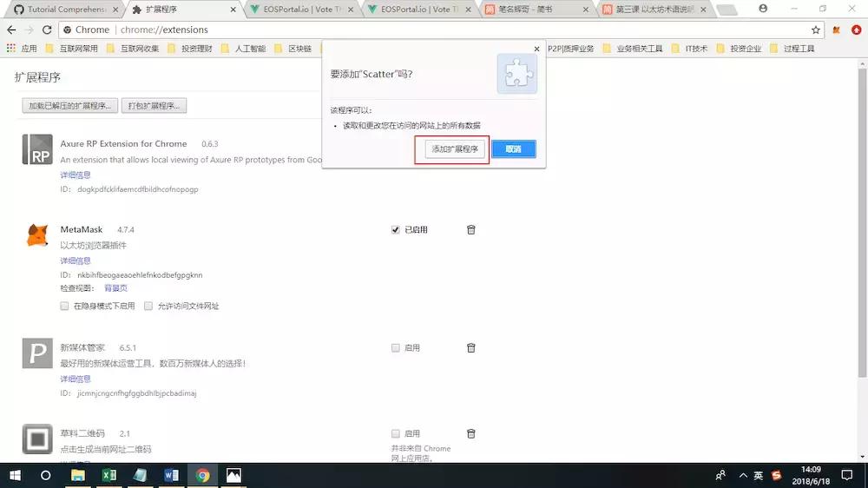Open 互联网常用 bookmark folder
This screenshot has width=868, height=488.
(72, 49)
